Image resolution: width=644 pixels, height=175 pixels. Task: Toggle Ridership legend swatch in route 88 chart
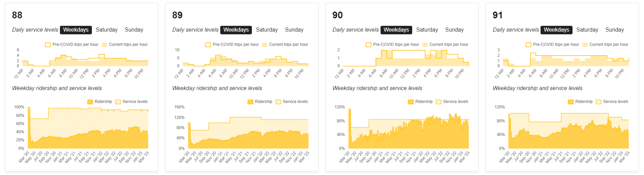90,102
